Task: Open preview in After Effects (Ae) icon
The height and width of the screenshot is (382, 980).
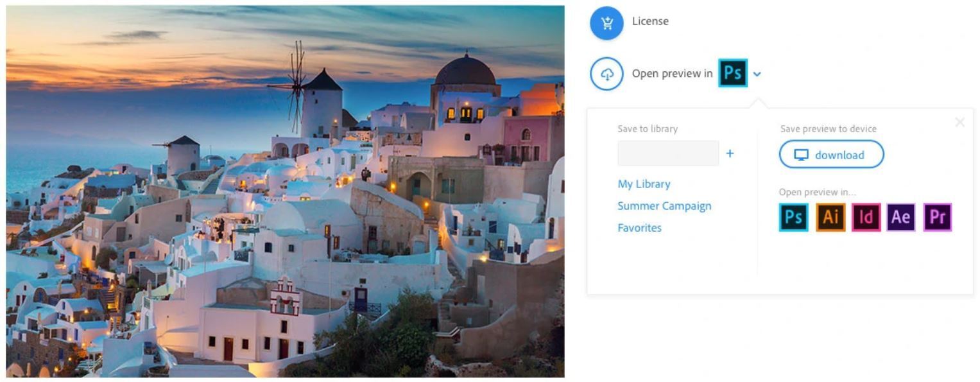Action: tap(901, 217)
